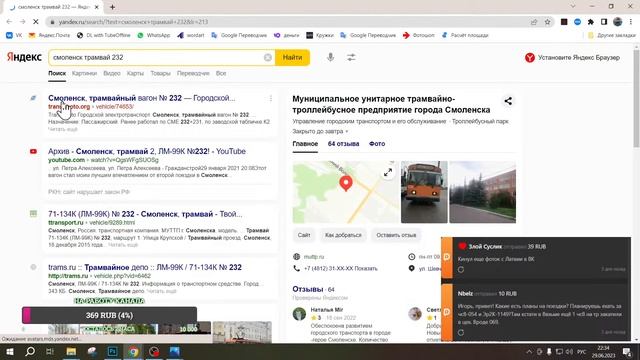Open Task View on taskbar
This screenshot has height=360, width=640.
(50, 351)
